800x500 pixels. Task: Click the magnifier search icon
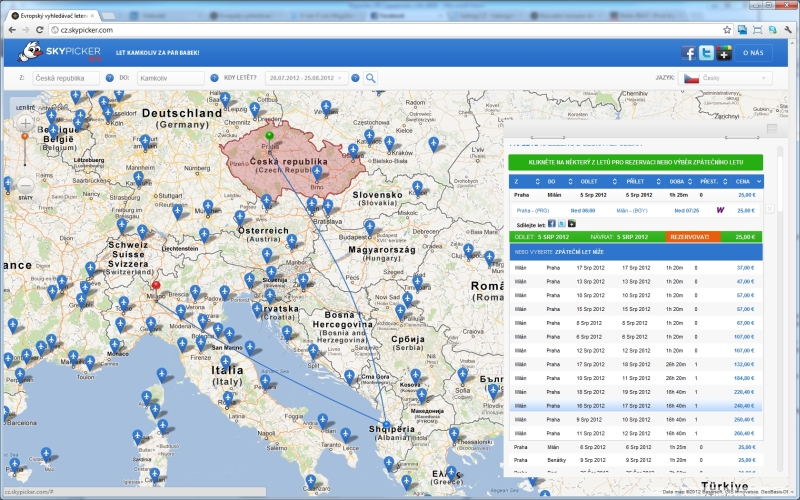coord(370,78)
